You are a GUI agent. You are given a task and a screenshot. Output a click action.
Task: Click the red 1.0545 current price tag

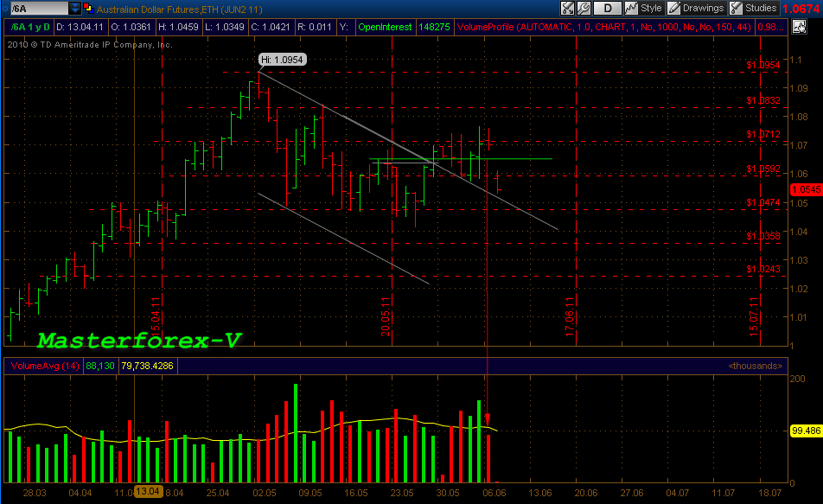click(x=806, y=189)
